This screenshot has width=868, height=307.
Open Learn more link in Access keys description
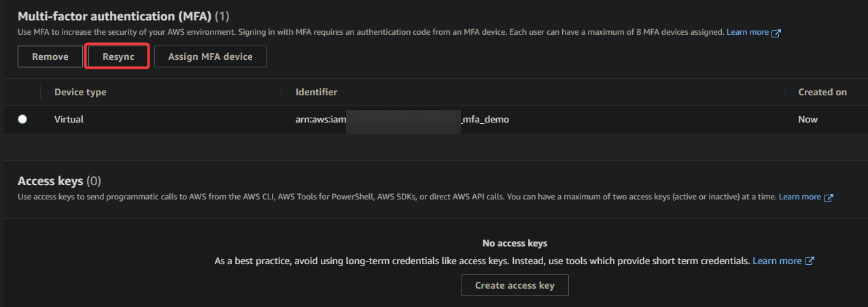tap(800, 197)
